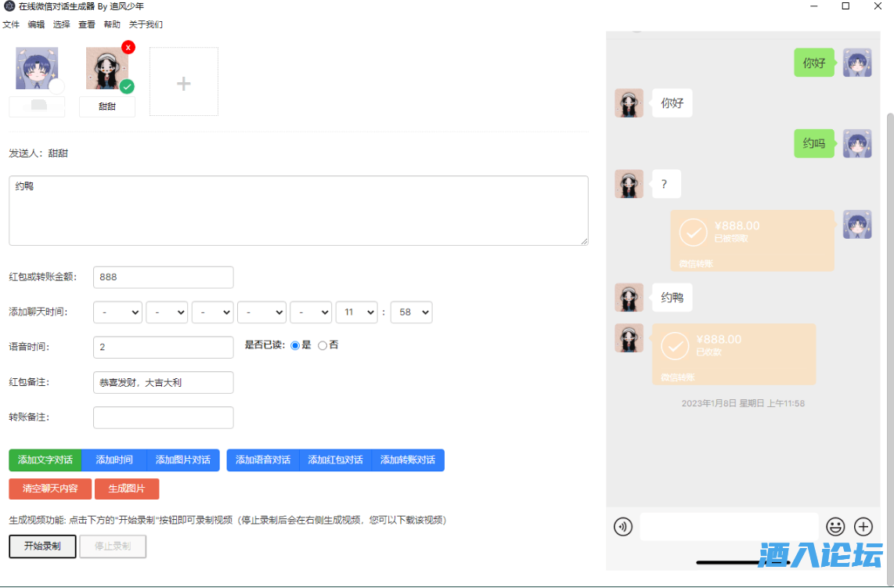Viewport: 894px width, 588px height.
Task: Open the 关于我们 menu
Action: tap(146, 24)
